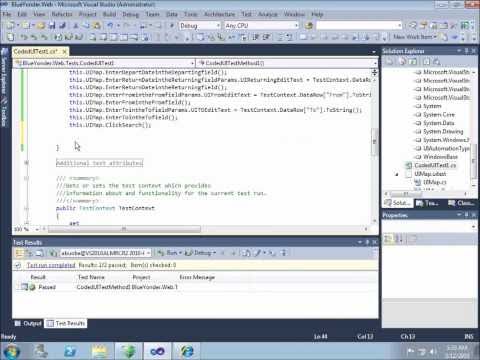Screen dimensions: 480x360
Task: Select CodedUITest1.cs in Solution Explorer
Action: 434,165
